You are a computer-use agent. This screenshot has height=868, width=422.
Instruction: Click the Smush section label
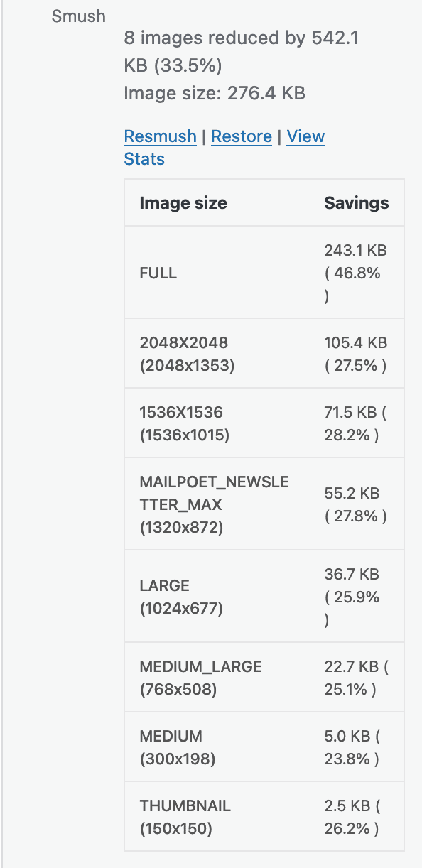[x=79, y=16]
